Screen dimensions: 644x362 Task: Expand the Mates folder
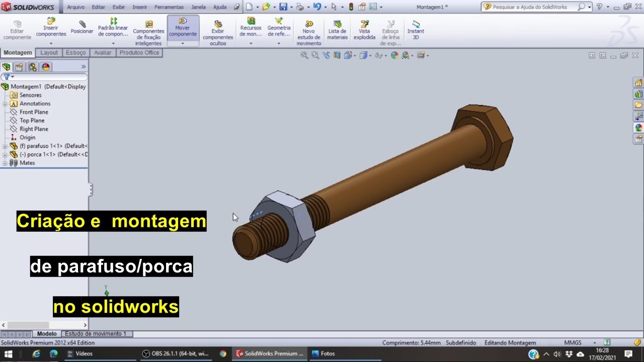pyautogui.click(x=5, y=163)
